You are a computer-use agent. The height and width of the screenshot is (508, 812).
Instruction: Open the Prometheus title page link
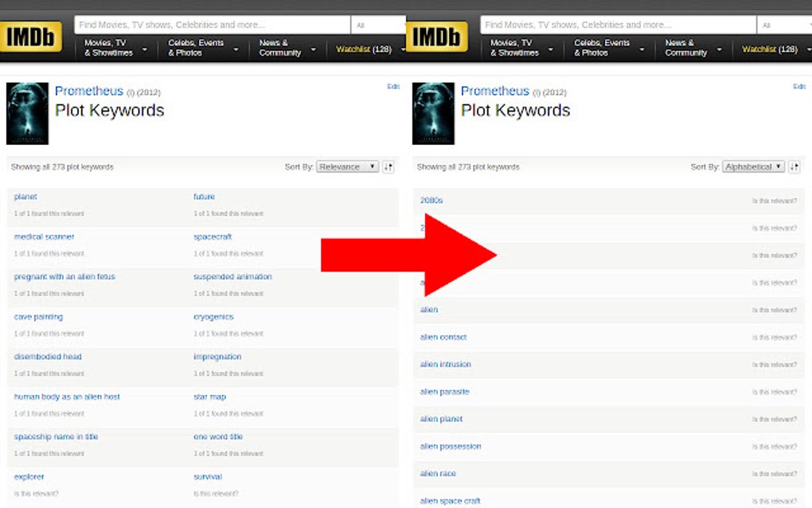(x=88, y=91)
